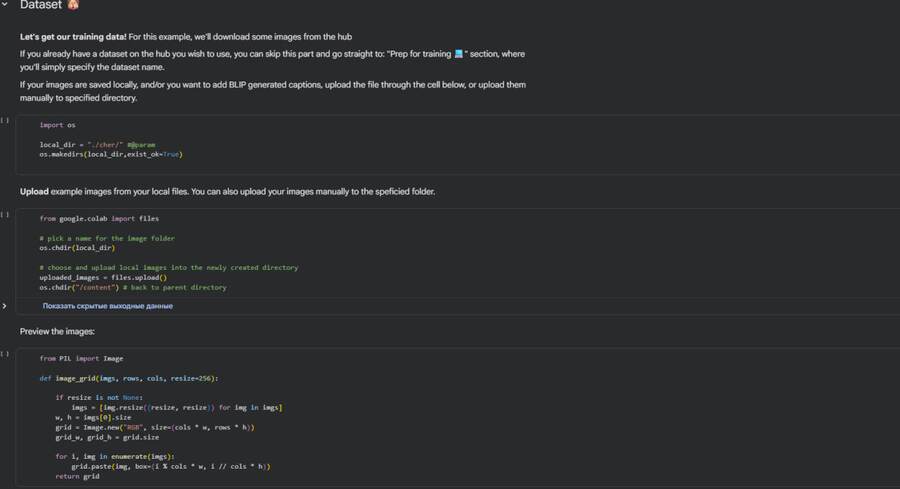Run the google.colab files upload cell

click(5, 214)
